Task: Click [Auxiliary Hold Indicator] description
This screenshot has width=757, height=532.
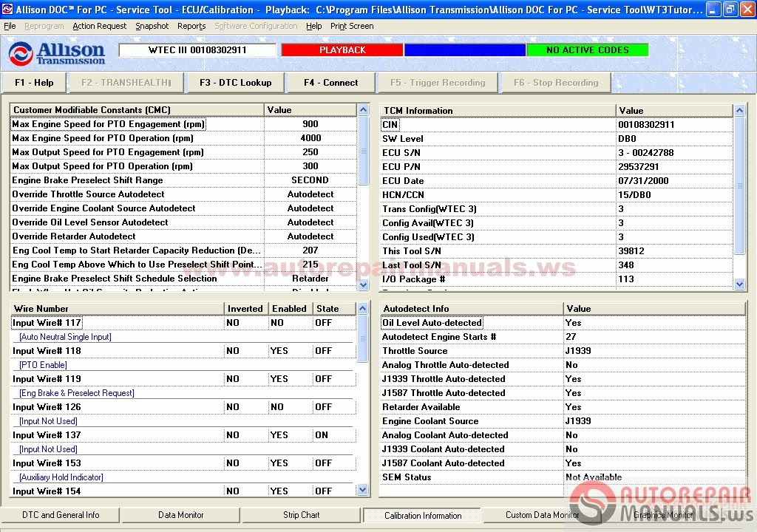Action: [61, 477]
